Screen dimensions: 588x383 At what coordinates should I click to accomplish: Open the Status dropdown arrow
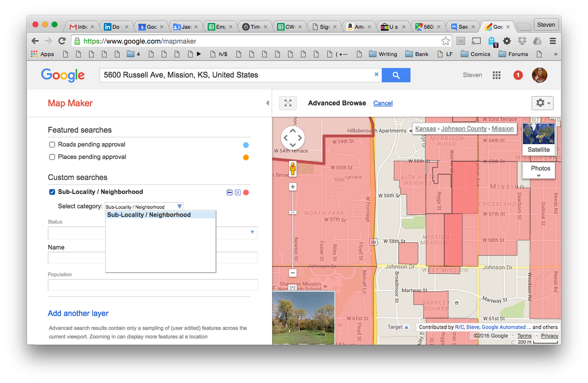click(252, 232)
